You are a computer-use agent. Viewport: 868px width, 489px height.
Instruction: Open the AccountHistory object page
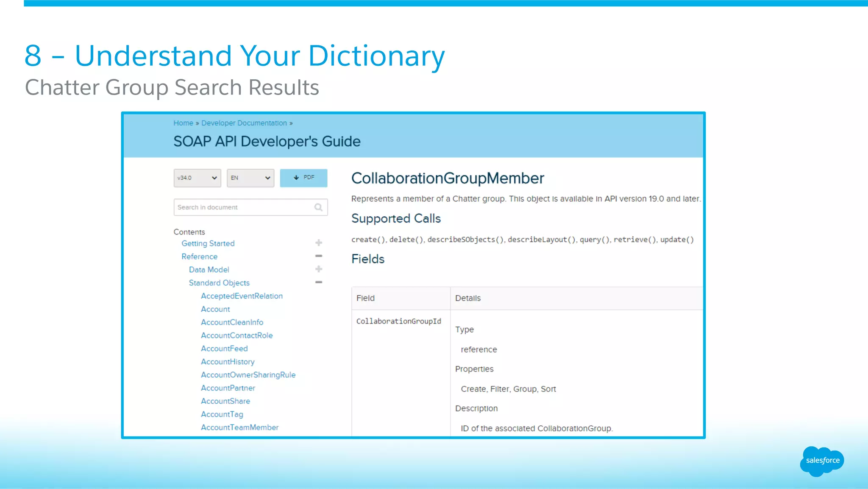click(x=228, y=362)
